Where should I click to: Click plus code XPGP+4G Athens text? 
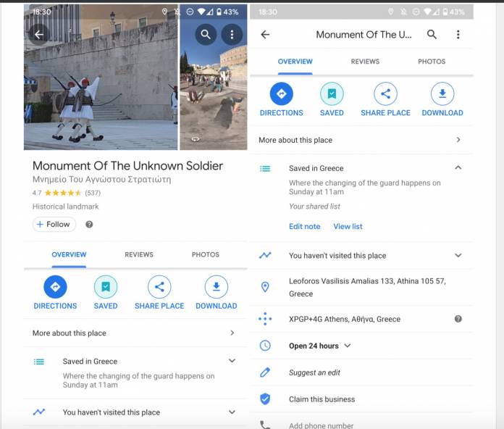pos(345,319)
